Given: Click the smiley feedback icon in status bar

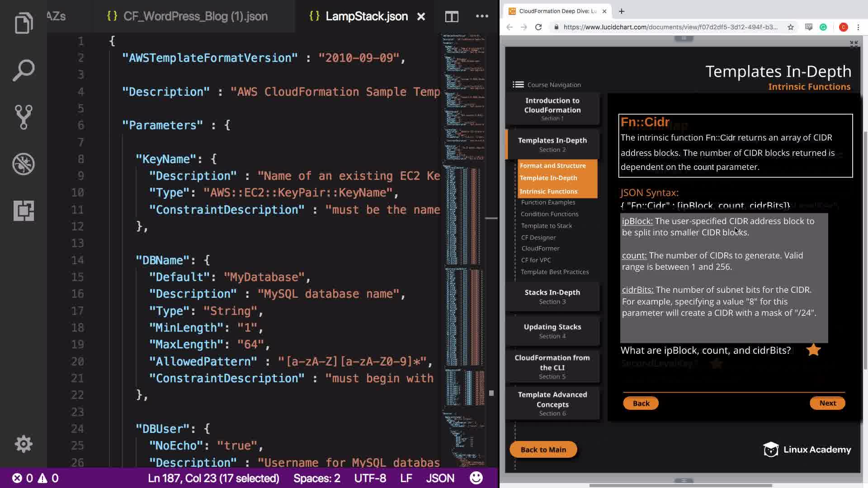Looking at the screenshot, I should 476,478.
